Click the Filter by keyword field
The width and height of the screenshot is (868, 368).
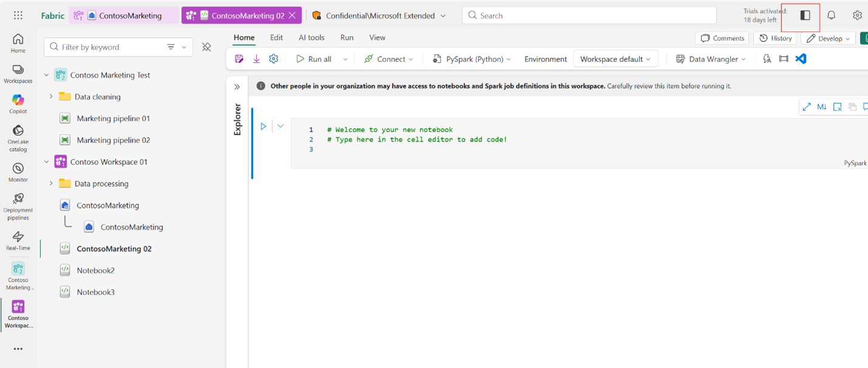click(x=106, y=47)
